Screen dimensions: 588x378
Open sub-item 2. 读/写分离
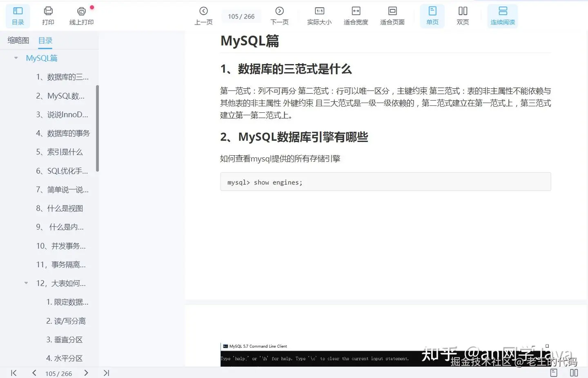[66, 321]
